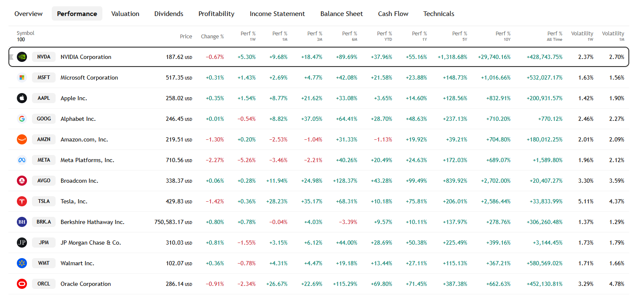The image size is (644, 296).
Task: Click the Oracle logo icon
Action: pyautogui.click(x=21, y=283)
